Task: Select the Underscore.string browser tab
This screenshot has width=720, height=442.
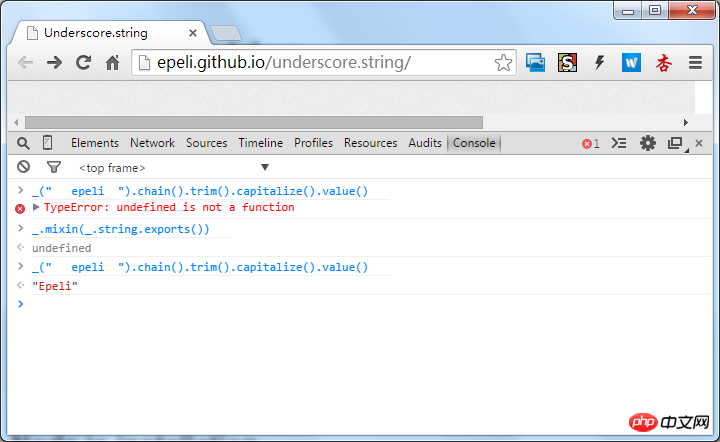Action: tap(108, 33)
